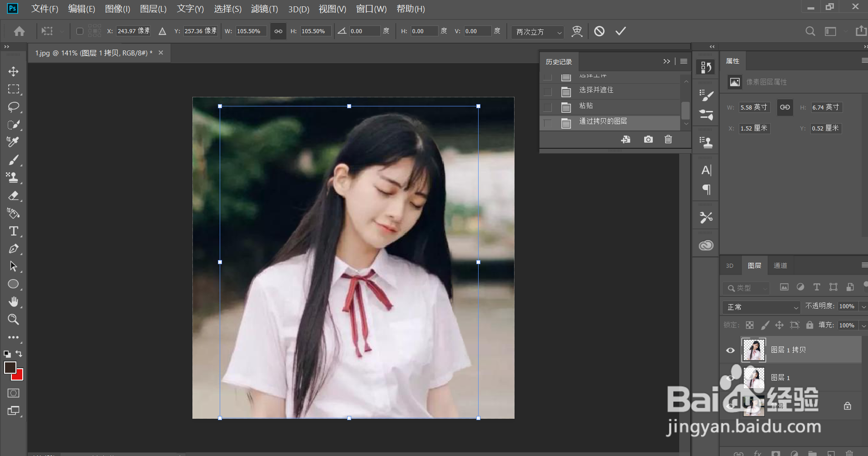Open the Creative Cloud Libraries panel icon

tap(706, 246)
